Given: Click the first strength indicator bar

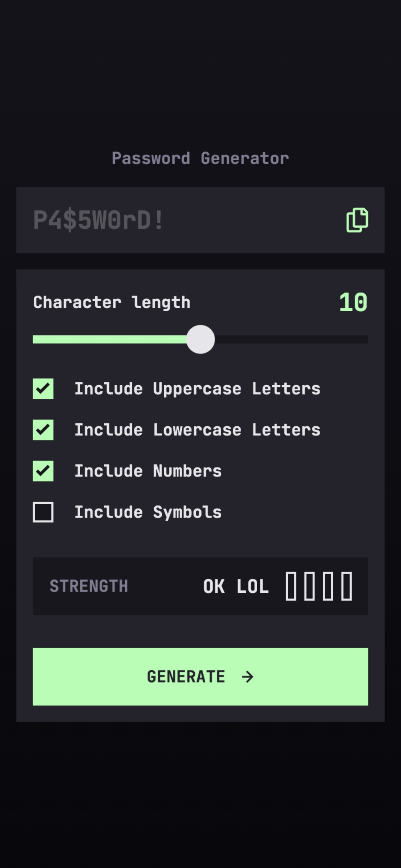Looking at the screenshot, I should pyautogui.click(x=291, y=586).
